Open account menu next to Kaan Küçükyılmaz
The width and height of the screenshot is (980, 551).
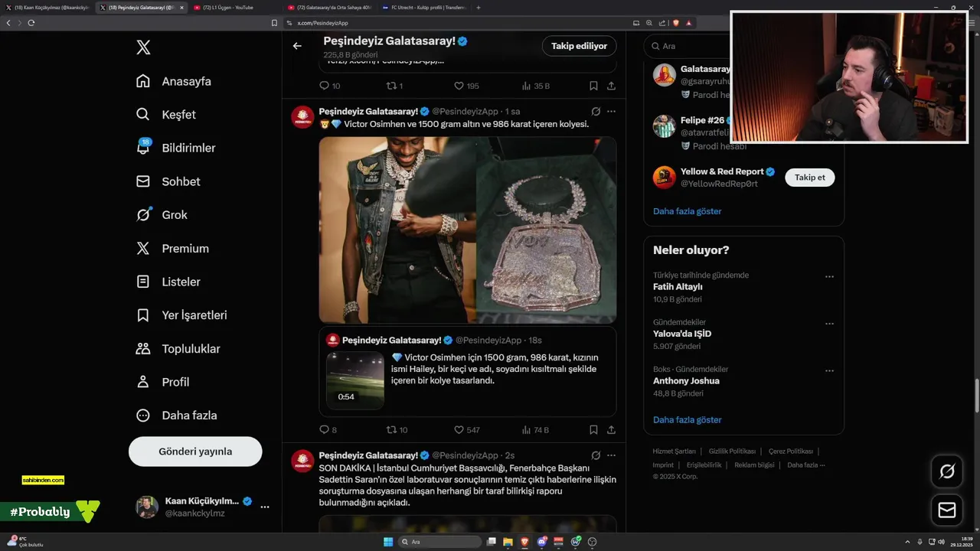265,507
